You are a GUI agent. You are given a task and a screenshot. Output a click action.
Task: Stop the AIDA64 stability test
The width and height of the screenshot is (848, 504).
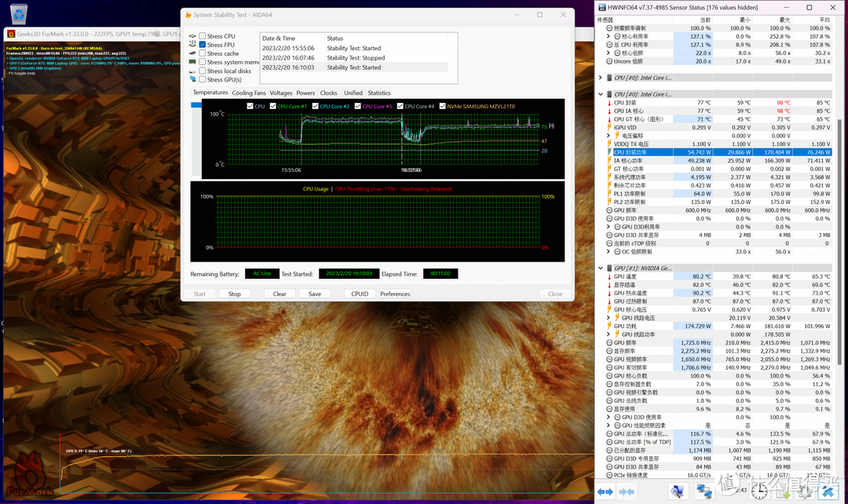click(234, 294)
